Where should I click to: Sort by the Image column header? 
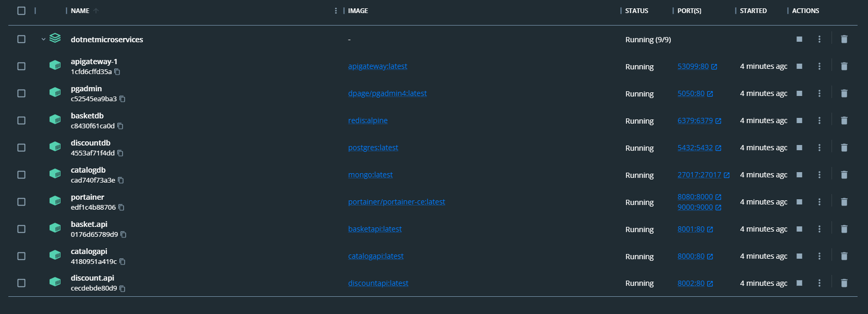pyautogui.click(x=358, y=10)
